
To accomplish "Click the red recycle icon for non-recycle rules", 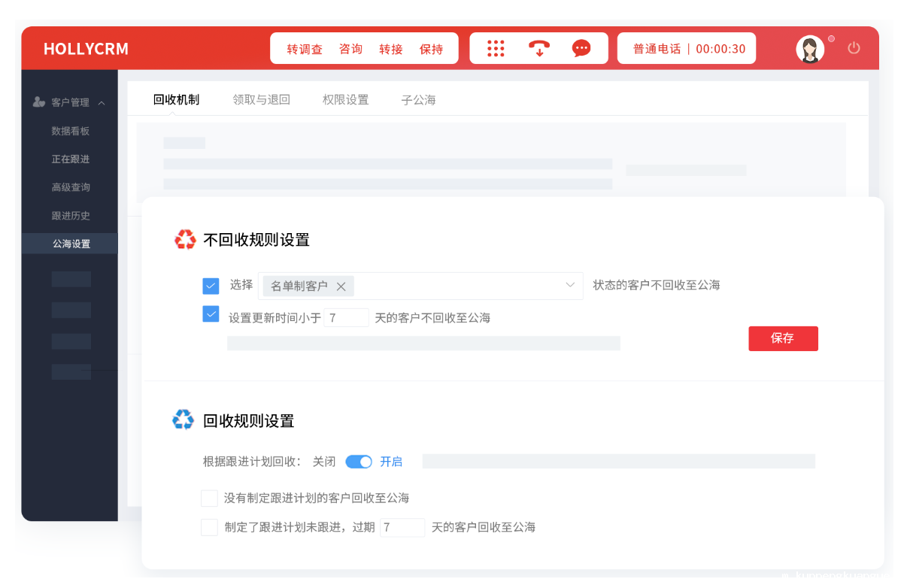I will [185, 240].
